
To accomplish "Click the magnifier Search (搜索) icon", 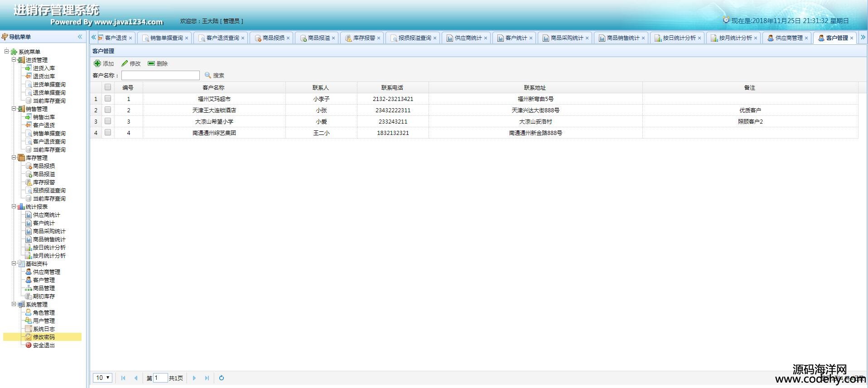I will click(208, 75).
